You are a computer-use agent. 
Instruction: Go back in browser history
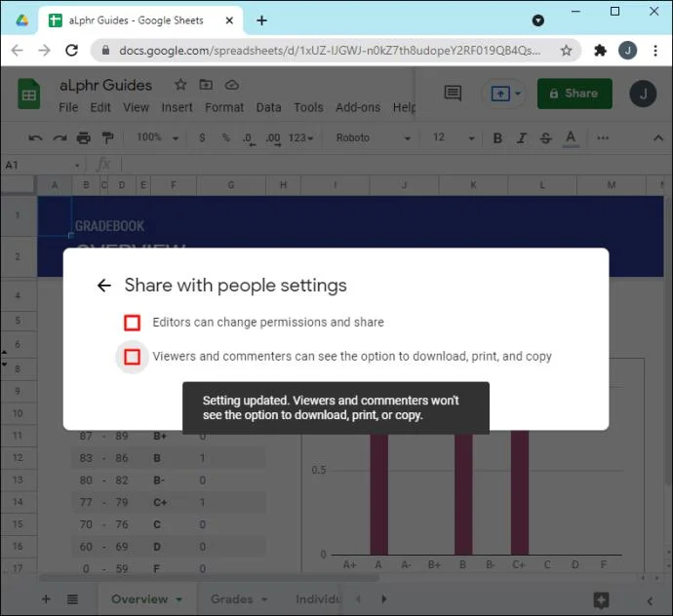point(17,50)
